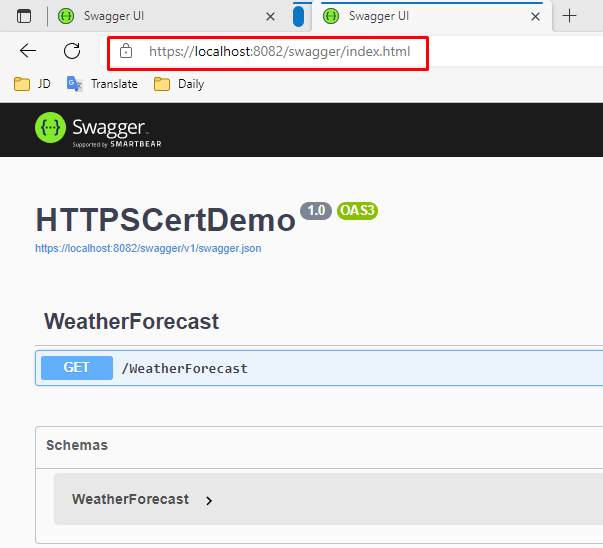This screenshot has width=603, height=548.
Task: Click the blue GET method button
Action: coord(77,368)
